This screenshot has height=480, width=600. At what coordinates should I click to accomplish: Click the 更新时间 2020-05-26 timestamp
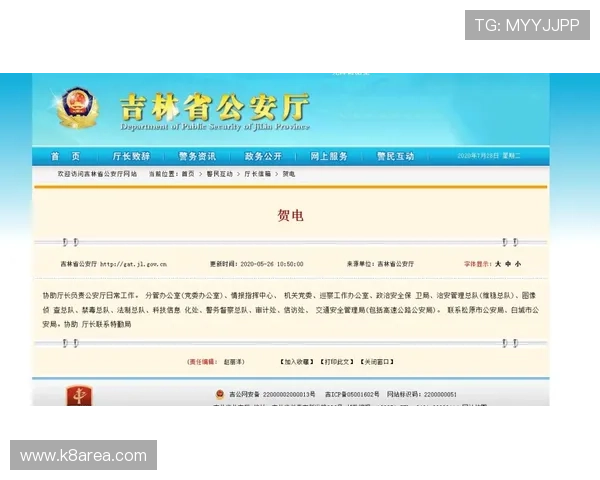point(256,264)
